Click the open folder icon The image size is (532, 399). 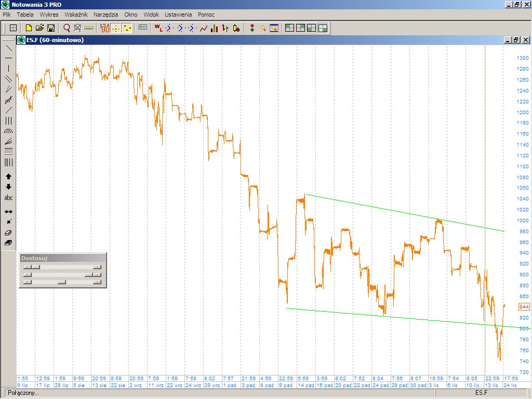pos(39,28)
